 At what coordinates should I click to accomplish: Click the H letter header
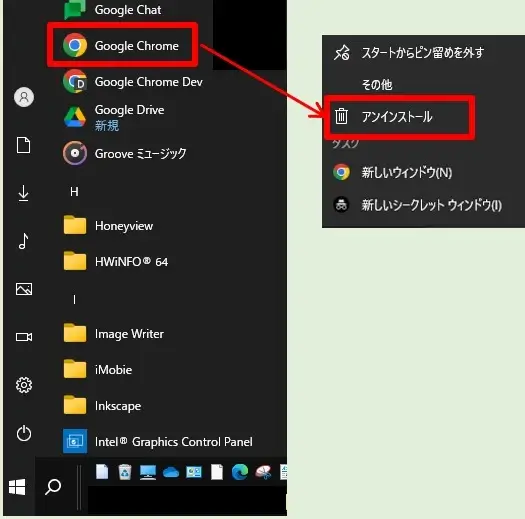click(74, 192)
